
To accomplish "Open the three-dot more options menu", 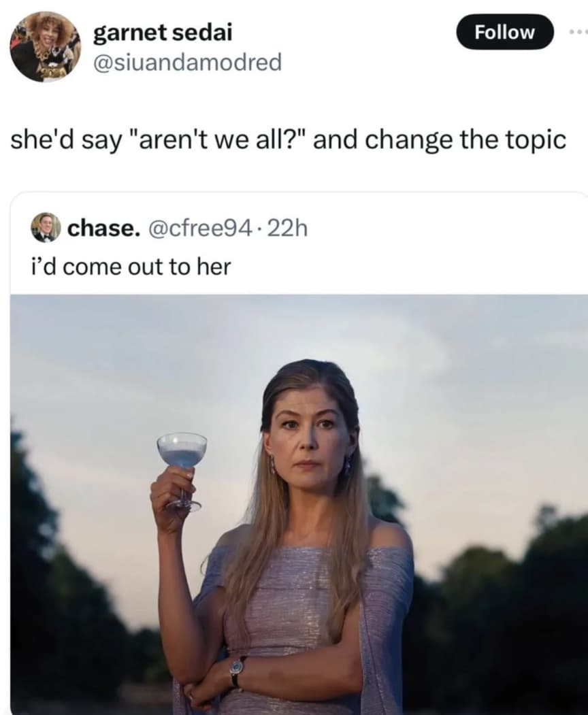I will pos(579,32).
